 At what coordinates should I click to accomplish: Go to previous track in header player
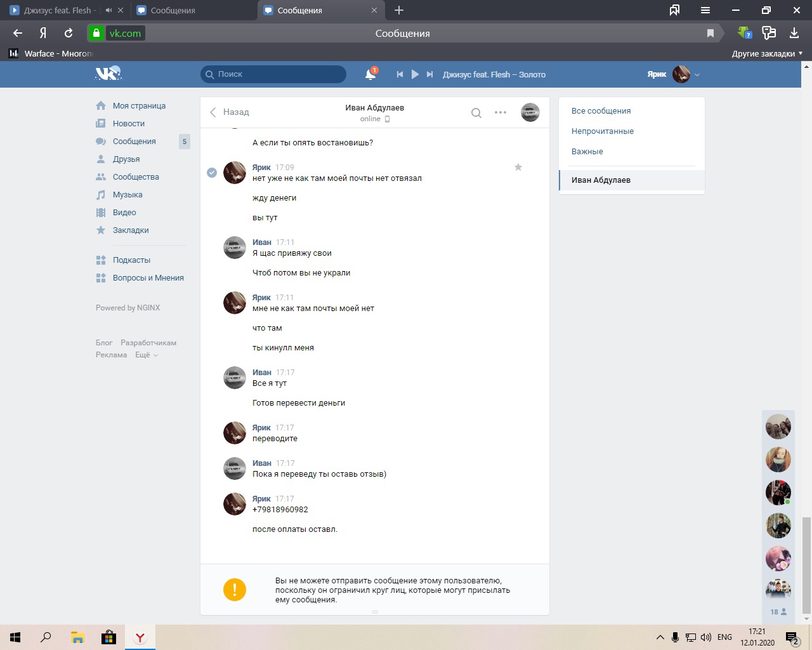pos(400,74)
